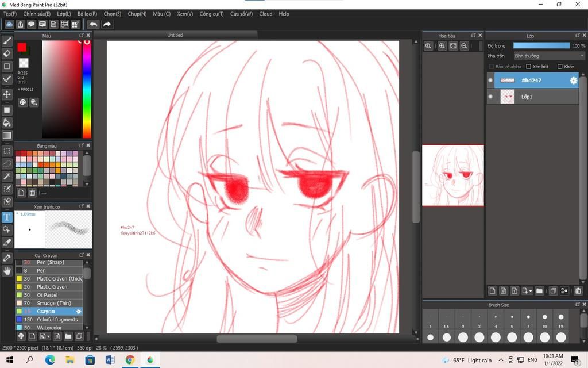Open the Tệp(F) menu
The height and width of the screenshot is (368, 588).
pyautogui.click(x=10, y=14)
